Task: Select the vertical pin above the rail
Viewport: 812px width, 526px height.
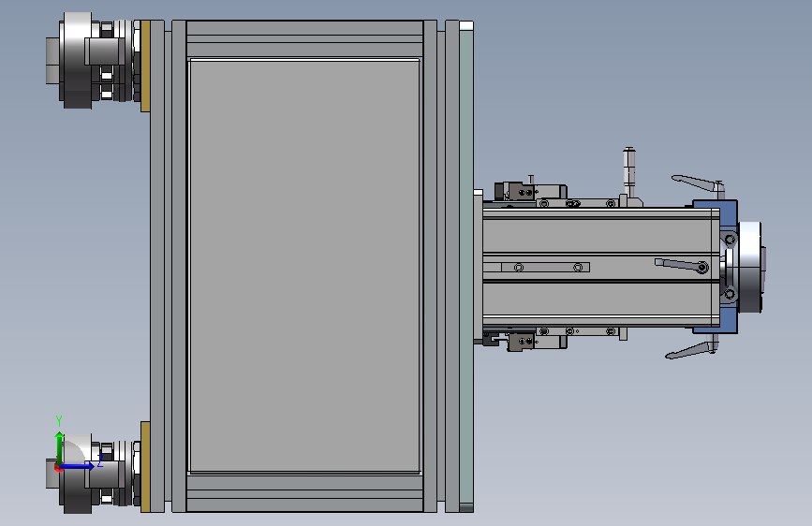Action: tap(629, 171)
